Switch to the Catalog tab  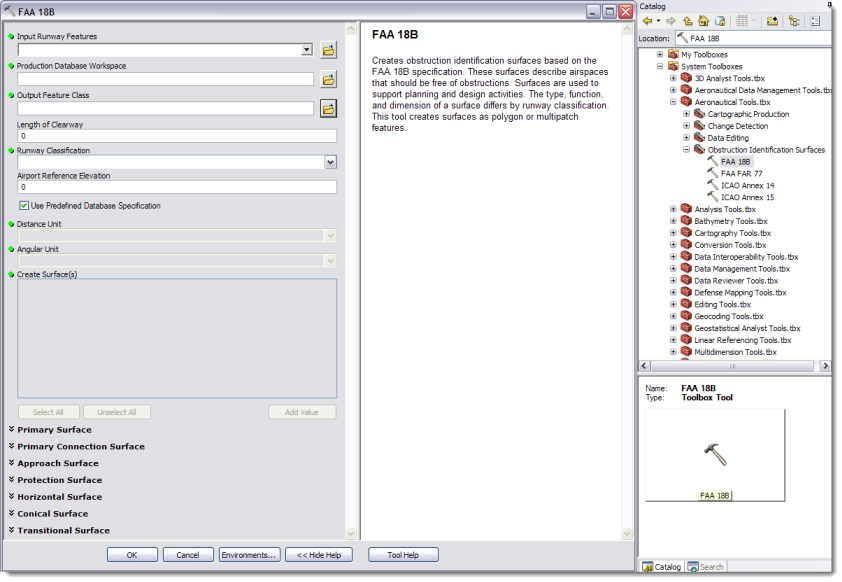pyautogui.click(x=662, y=566)
